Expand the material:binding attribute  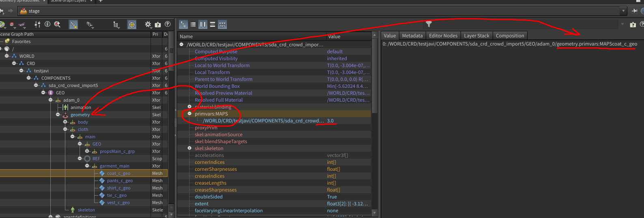[x=189, y=107]
